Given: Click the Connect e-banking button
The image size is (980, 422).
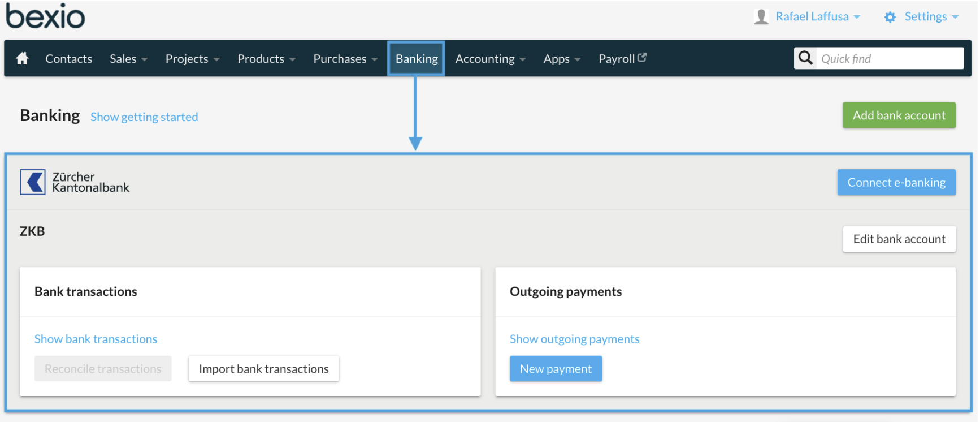Looking at the screenshot, I should pos(896,182).
